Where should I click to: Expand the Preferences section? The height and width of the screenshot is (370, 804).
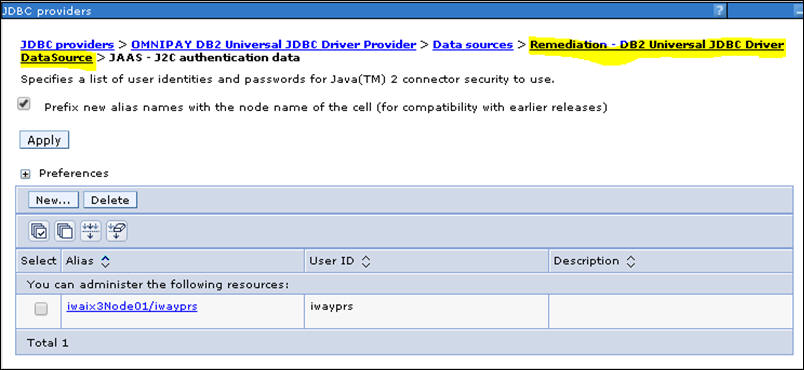pos(25,174)
